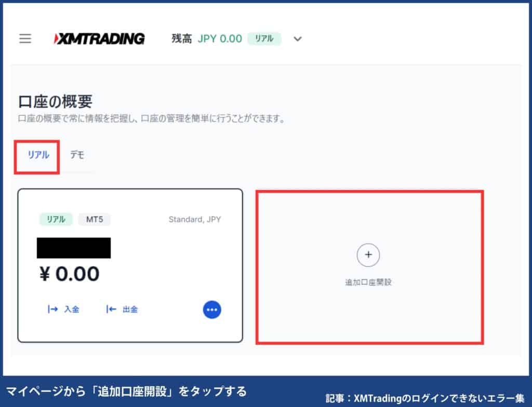Open the three-dot more options button
The image size is (532, 407).
[212, 309]
